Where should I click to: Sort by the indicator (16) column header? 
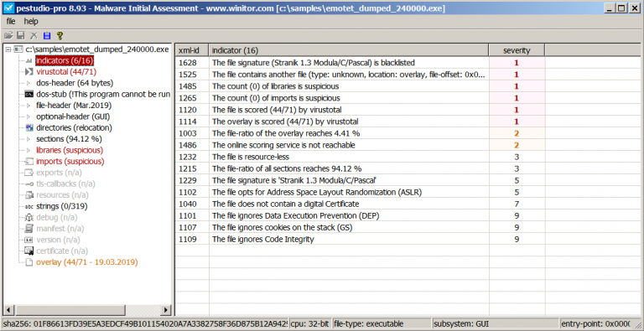point(349,50)
